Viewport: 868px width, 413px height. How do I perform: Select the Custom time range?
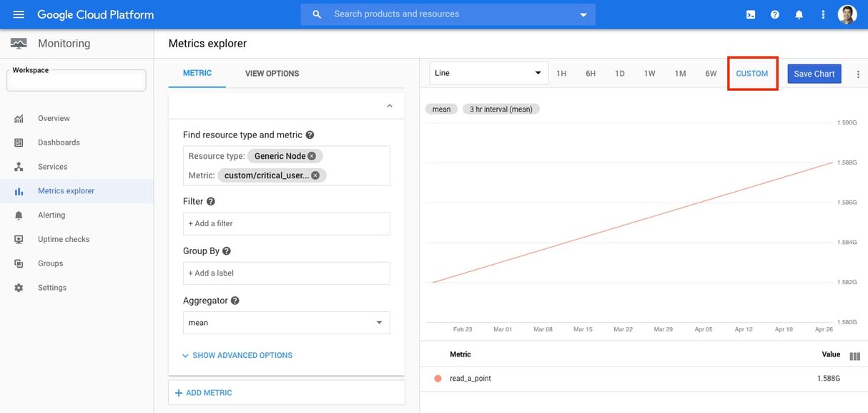tap(752, 74)
